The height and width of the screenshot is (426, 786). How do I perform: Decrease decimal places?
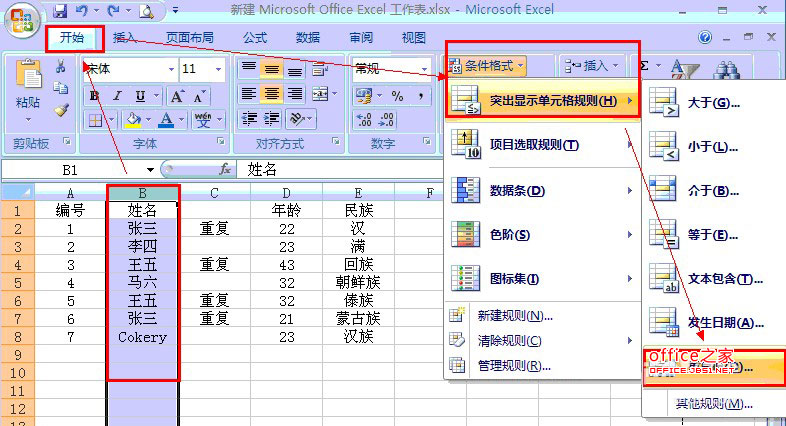click(x=386, y=119)
